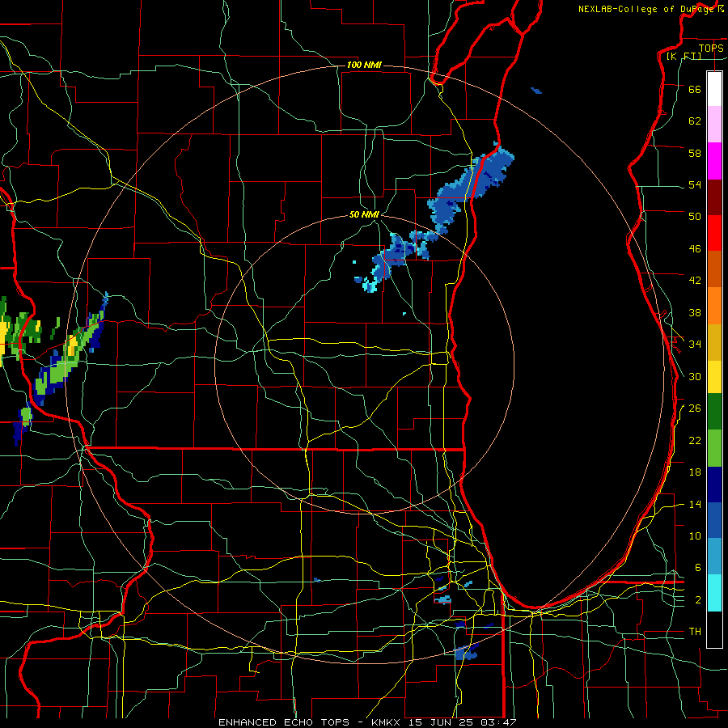This screenshot has width=728, height=728.
Task: Click the TOPS legend title
Action: click(x=711, y=48)
